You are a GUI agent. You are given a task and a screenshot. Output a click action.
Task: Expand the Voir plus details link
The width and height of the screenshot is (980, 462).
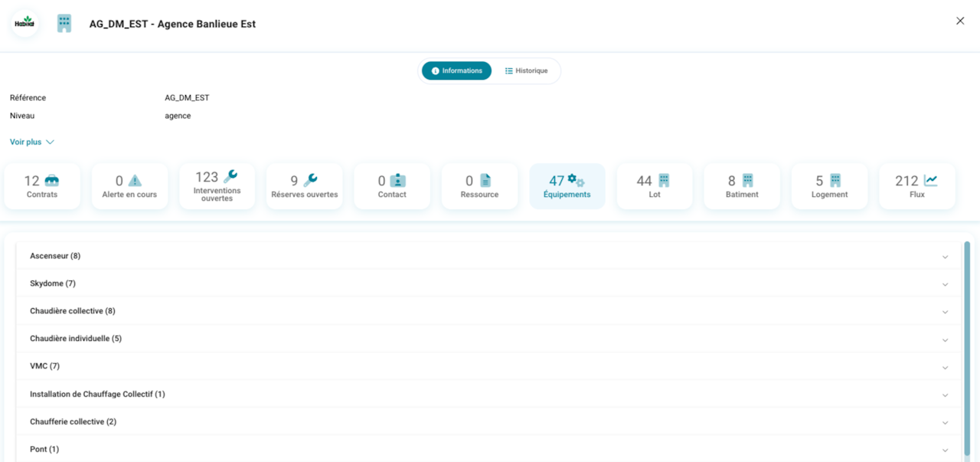tap(32, 142)
